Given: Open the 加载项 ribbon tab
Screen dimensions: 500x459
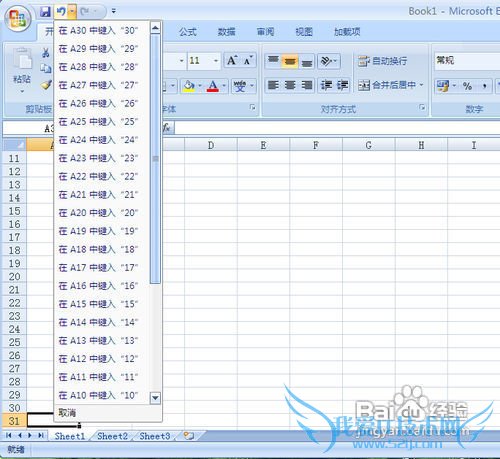Looking at the screenshot, I should [347, 32].
